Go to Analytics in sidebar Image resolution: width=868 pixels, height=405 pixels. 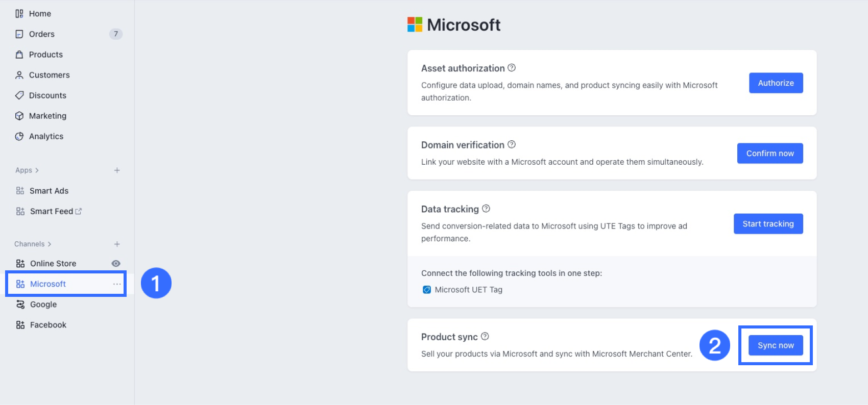point(46,136)
